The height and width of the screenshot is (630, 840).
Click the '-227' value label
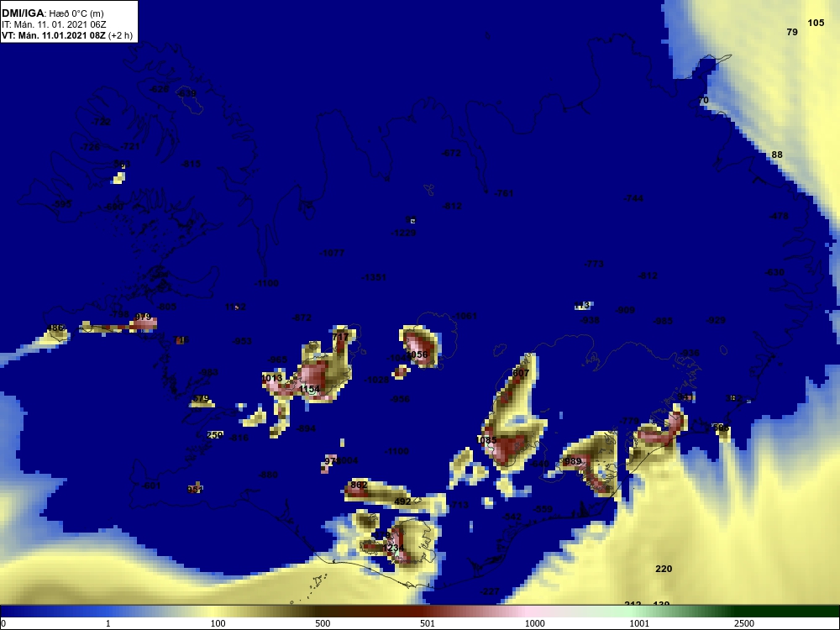pyautogui.click(x=490, y=591)
